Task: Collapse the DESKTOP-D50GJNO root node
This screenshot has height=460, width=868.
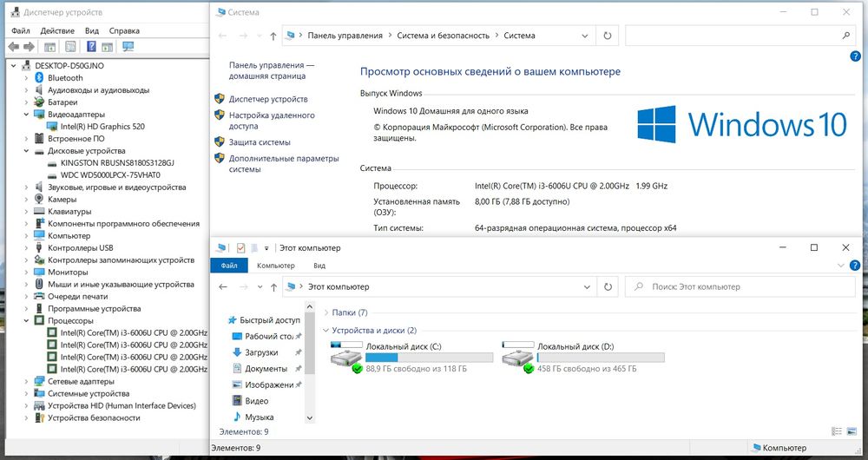Action: pos(14,66)
